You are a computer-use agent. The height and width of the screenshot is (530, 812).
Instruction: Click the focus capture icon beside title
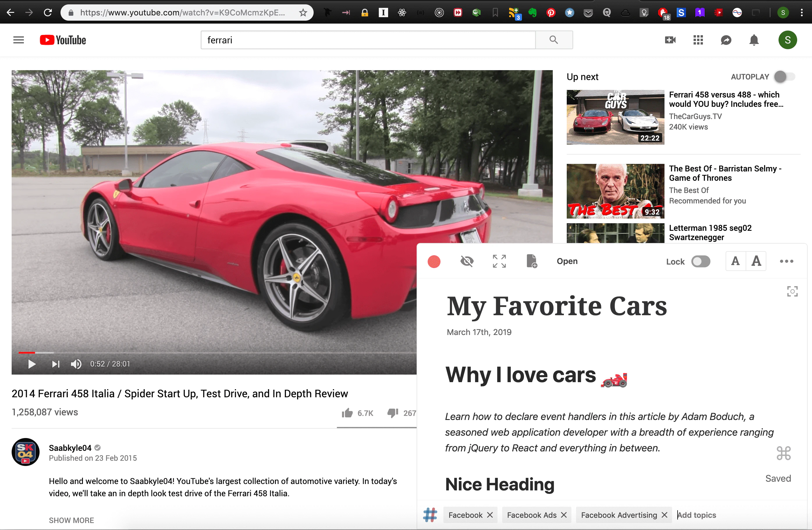pos(792,291)
